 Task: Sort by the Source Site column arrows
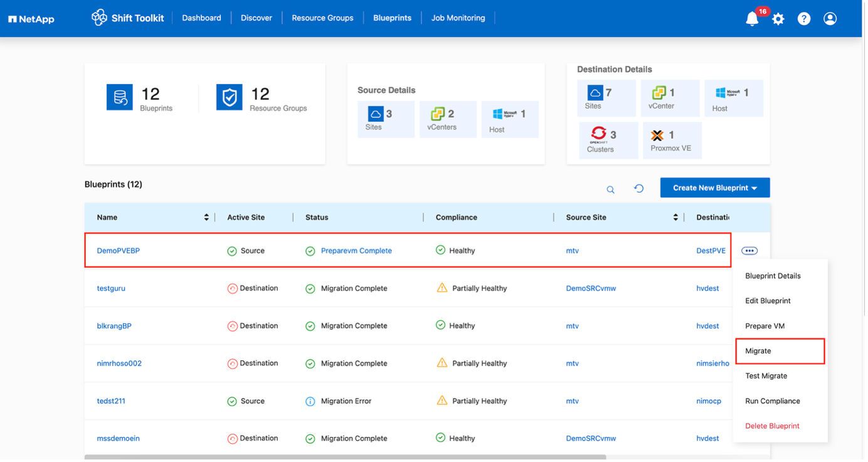click(675, 217)
